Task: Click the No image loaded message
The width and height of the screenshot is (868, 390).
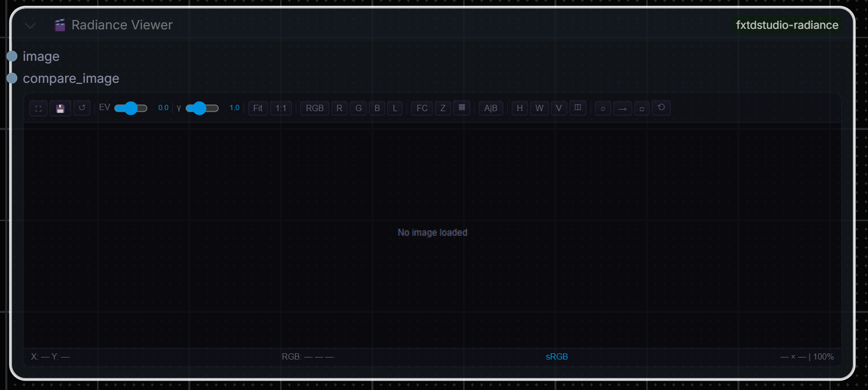Action: pyautogui.click(x=433, y=233)
